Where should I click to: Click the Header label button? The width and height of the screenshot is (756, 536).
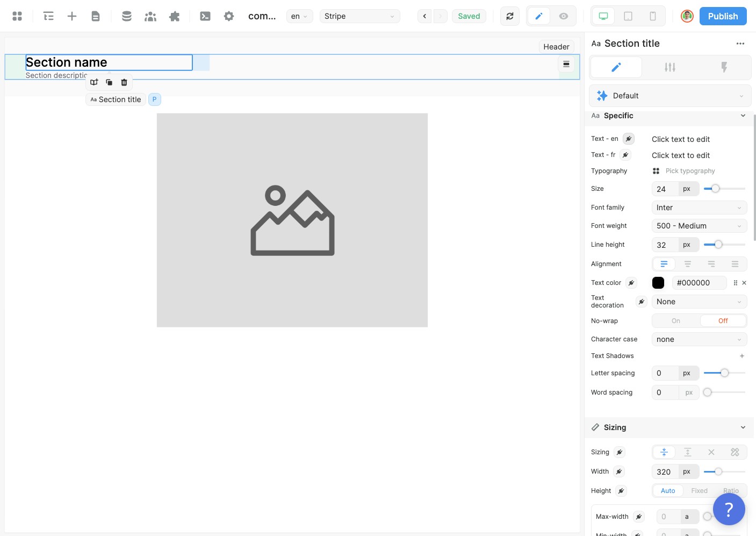click(x=556, y=47)
